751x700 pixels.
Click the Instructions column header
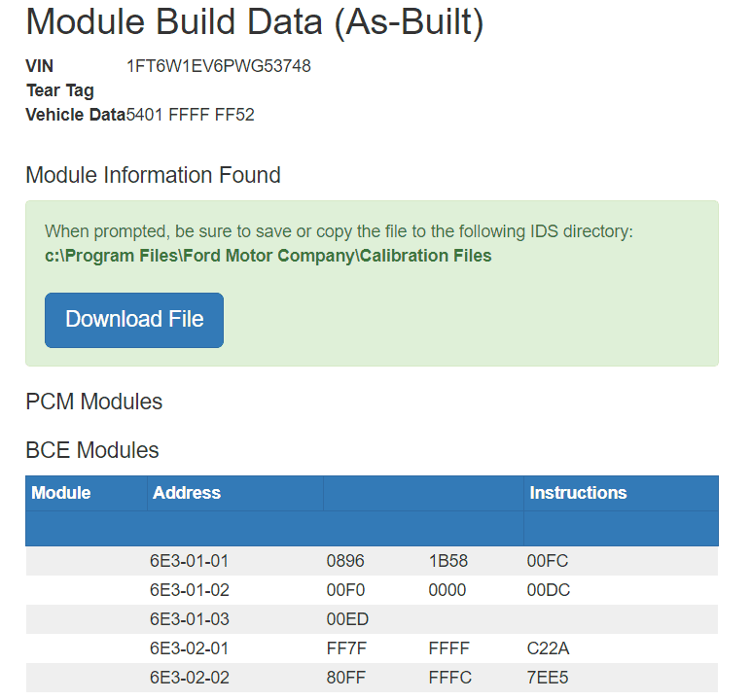(x=578, y=493)
